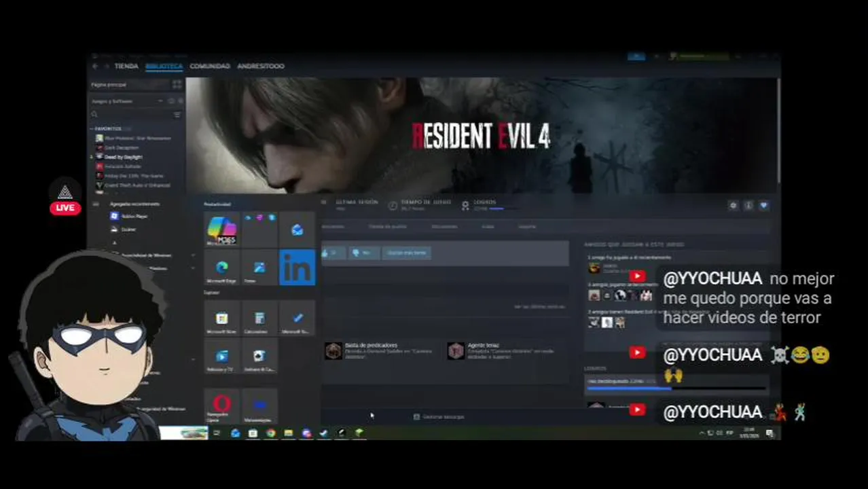
Task: Switch library to grid view icon
Action: click(x=177, y=85)
